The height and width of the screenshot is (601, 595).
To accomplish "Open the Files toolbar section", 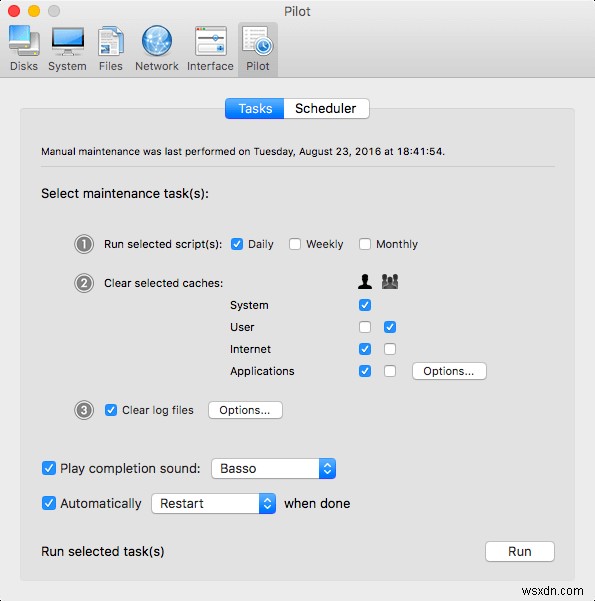I will pos(111,49).
